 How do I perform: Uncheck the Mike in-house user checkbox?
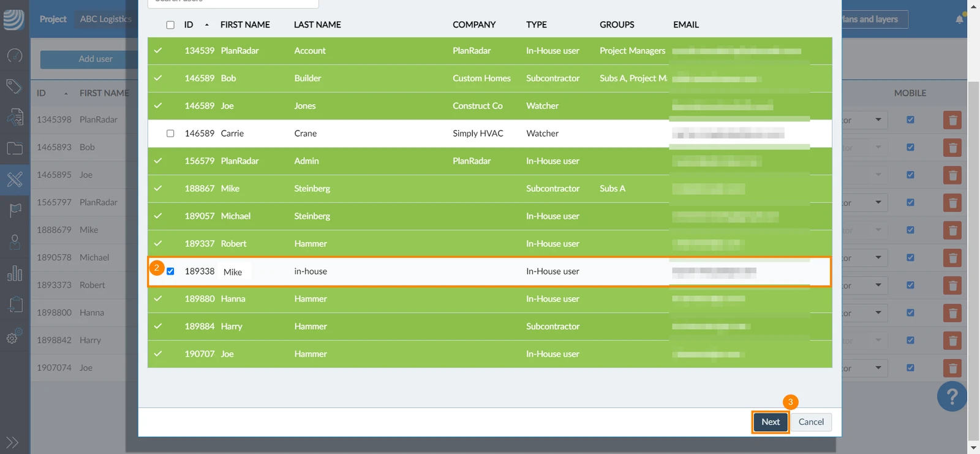point(170,271)
